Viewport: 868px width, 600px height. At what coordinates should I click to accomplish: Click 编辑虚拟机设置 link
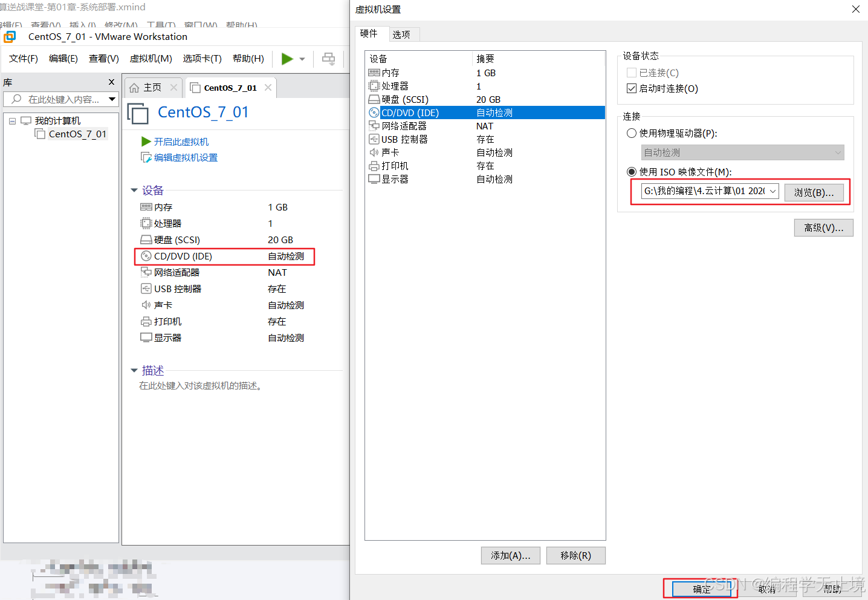tap(186, 158)
